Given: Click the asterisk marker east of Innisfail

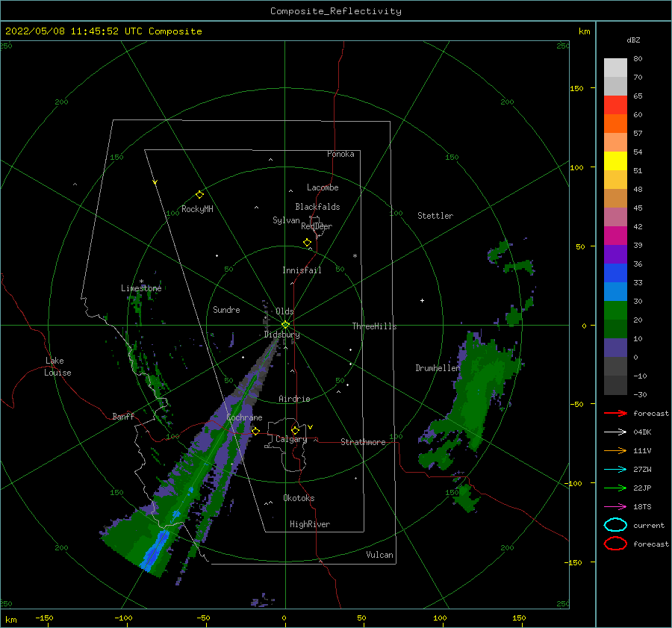Looking at the screenshot, I should coord(355,256).
